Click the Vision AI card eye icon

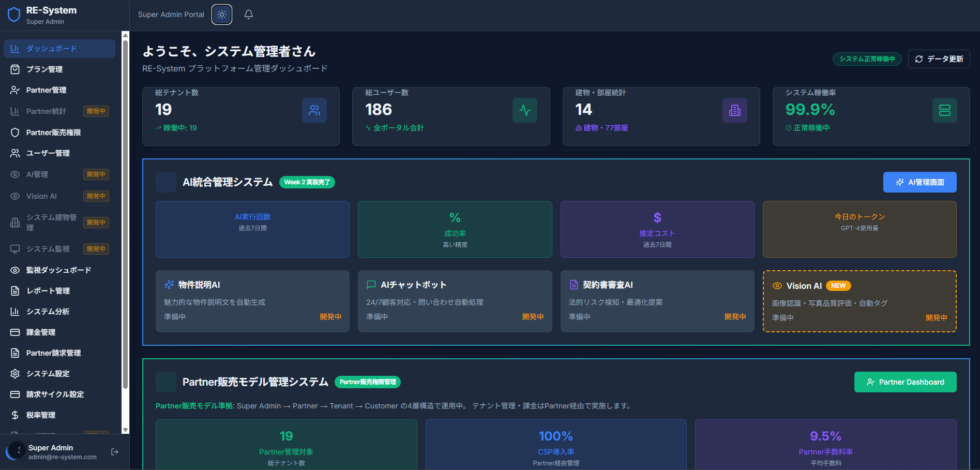[777, 286]
